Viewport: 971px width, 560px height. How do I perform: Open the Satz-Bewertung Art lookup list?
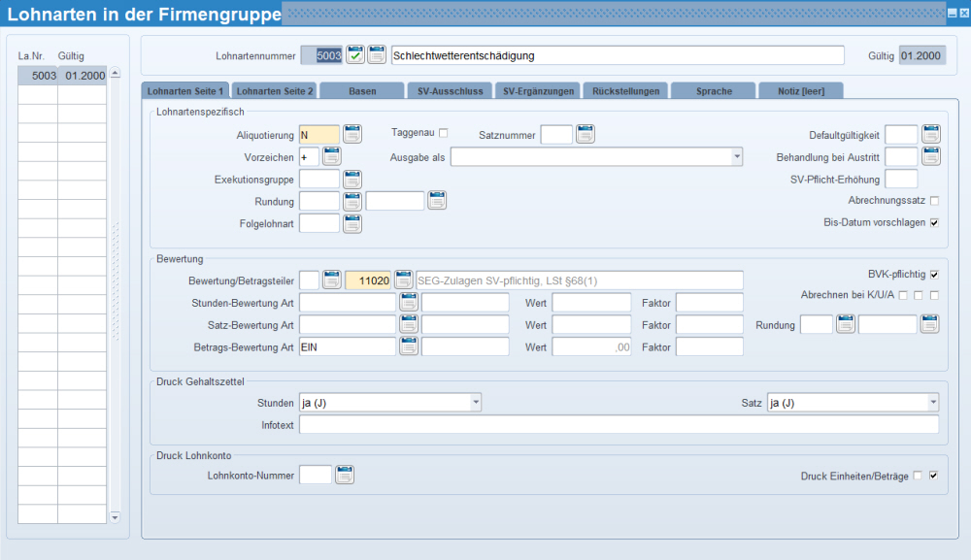coord(409,324)
